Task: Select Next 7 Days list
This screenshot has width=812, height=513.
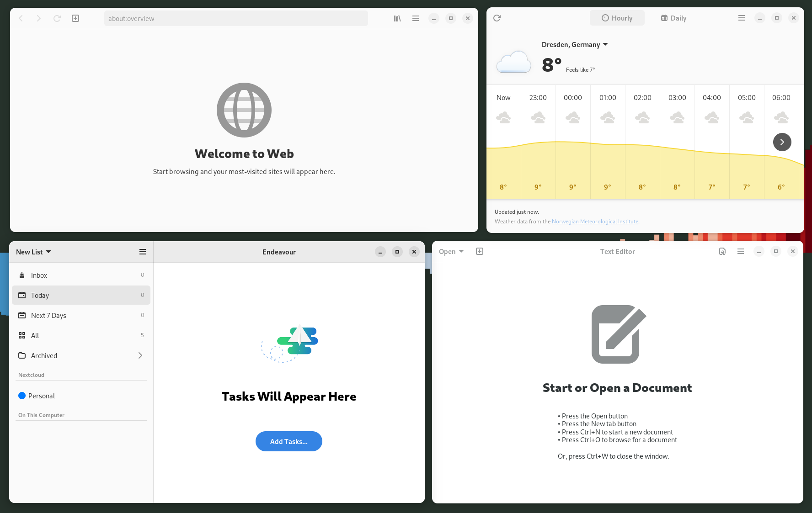Action: point(81,315)
